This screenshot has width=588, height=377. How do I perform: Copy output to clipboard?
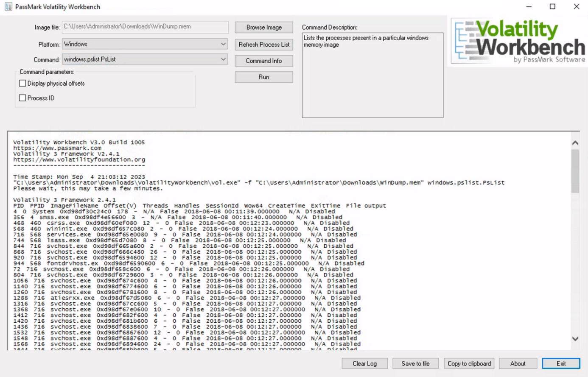click(469, 363)
